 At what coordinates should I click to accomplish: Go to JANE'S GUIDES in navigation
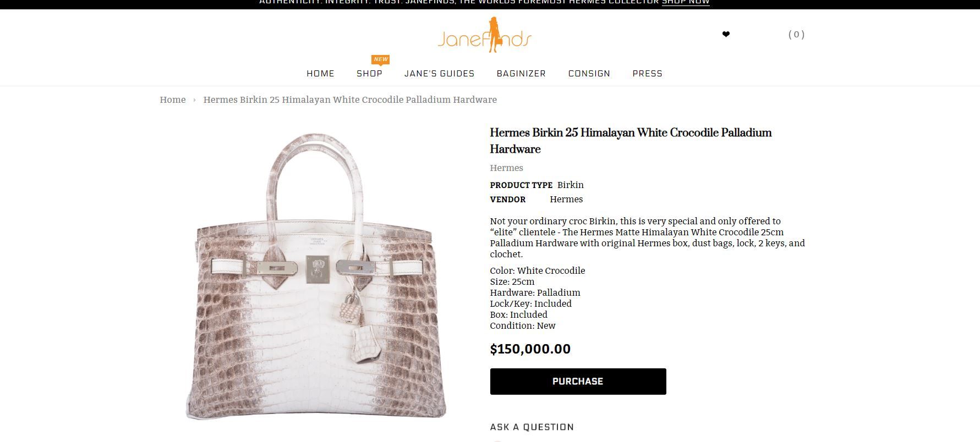click(439, 74)
